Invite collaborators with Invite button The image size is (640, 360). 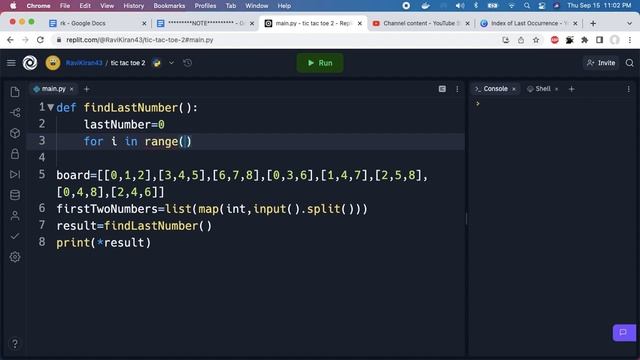601,63
